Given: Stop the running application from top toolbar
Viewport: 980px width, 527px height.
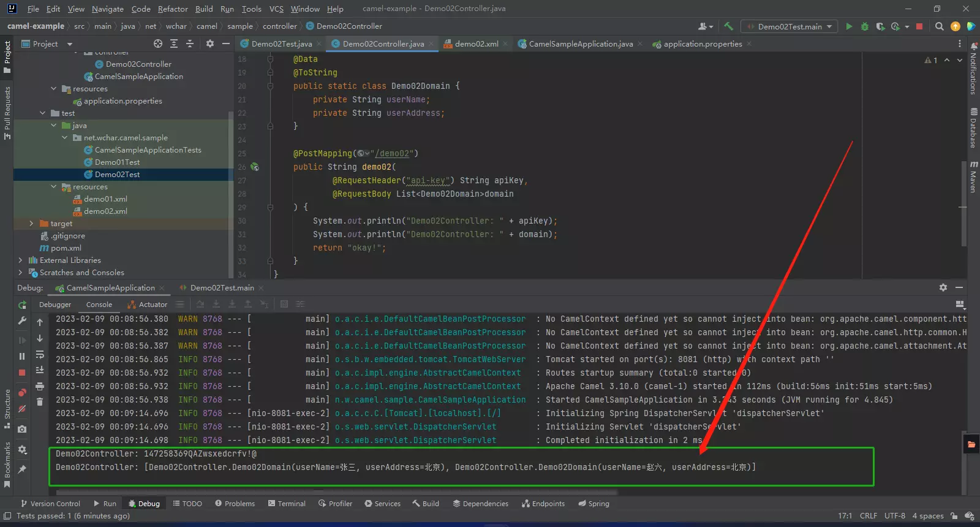Looking at the screenshot, I should [x=919, y=26].
